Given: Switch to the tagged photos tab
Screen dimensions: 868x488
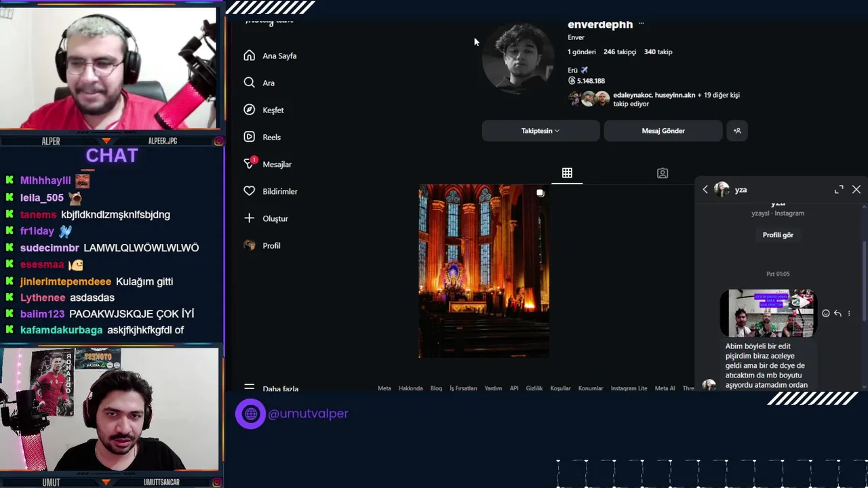Looking at the screenshot, I should (x=663, y=173).
